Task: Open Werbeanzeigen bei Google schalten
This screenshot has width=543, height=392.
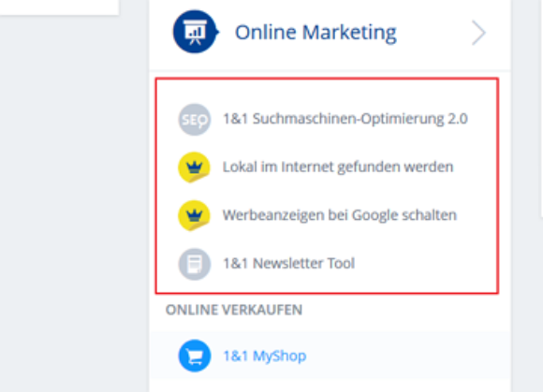Action: tap(339, 215)
